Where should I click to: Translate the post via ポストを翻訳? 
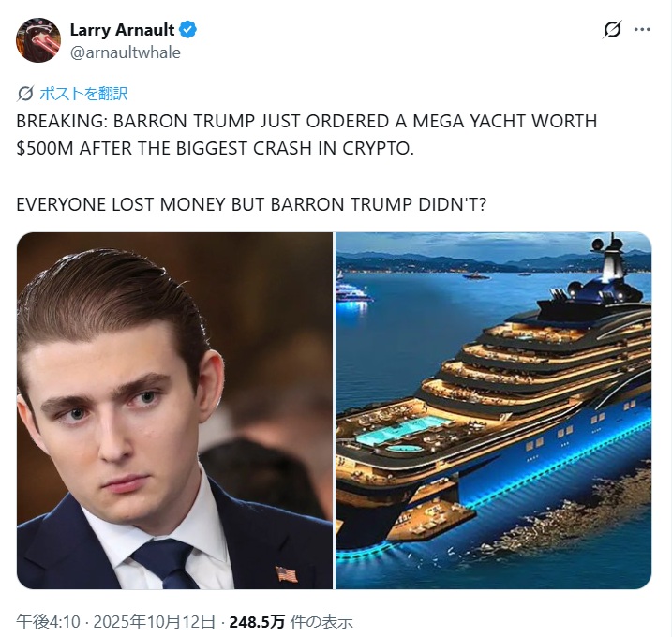[x=83, y=94]
